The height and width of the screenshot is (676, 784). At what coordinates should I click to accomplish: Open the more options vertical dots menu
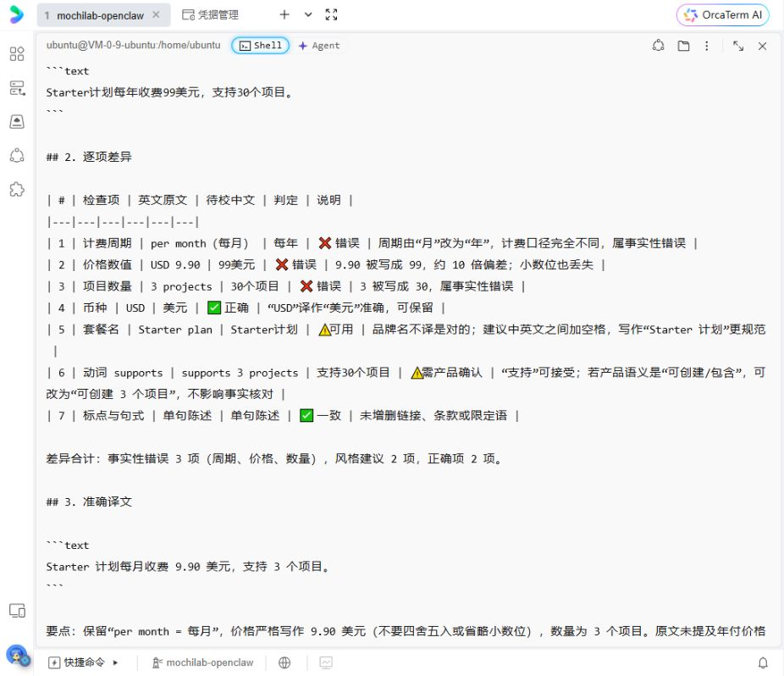point(706,46)
